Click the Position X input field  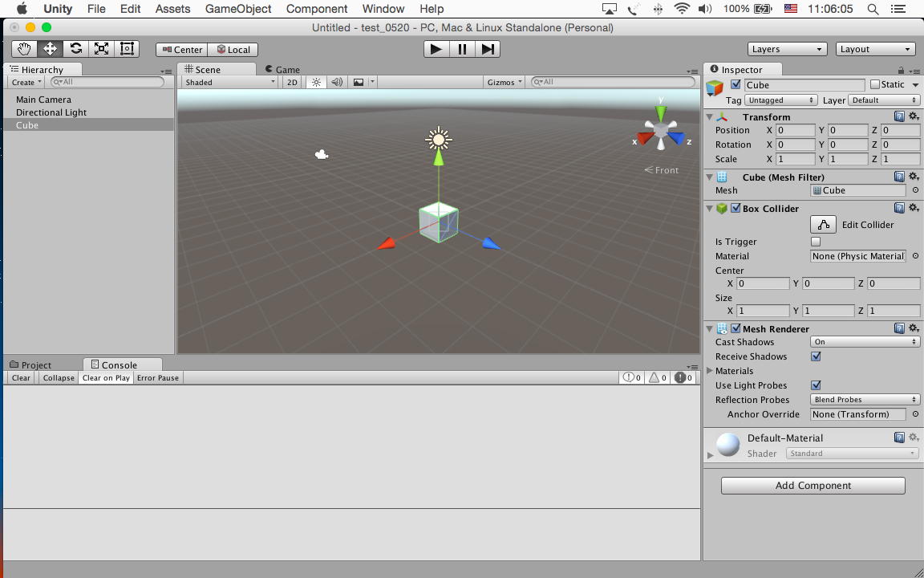[x=795, y=130]
